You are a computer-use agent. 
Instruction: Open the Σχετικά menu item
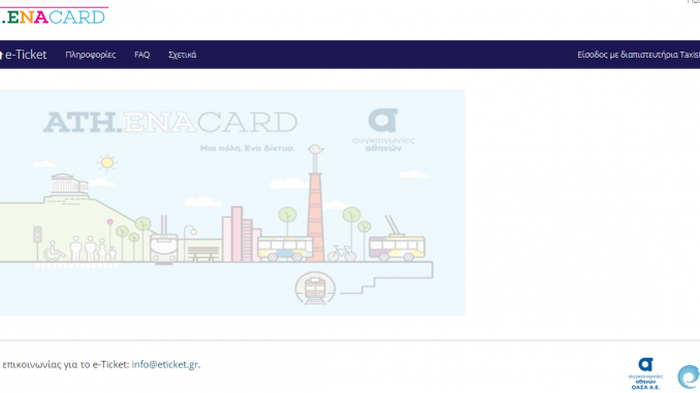[182, 54]
